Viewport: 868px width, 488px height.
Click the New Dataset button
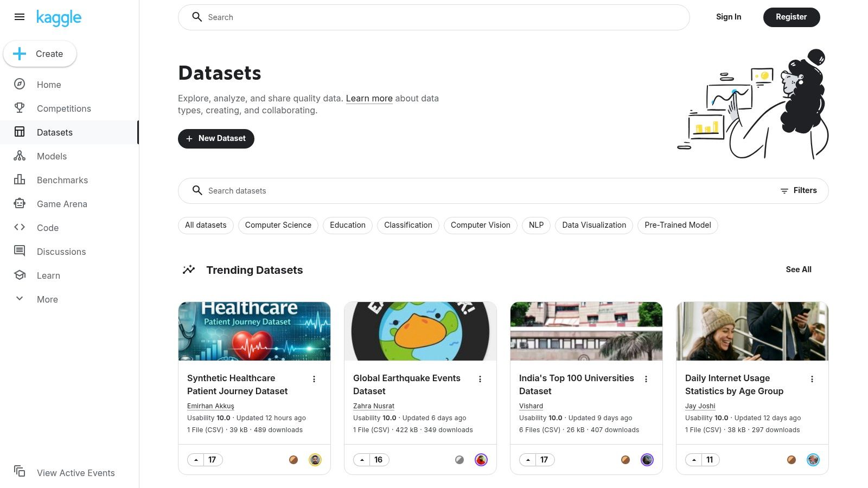coord(216,138)
